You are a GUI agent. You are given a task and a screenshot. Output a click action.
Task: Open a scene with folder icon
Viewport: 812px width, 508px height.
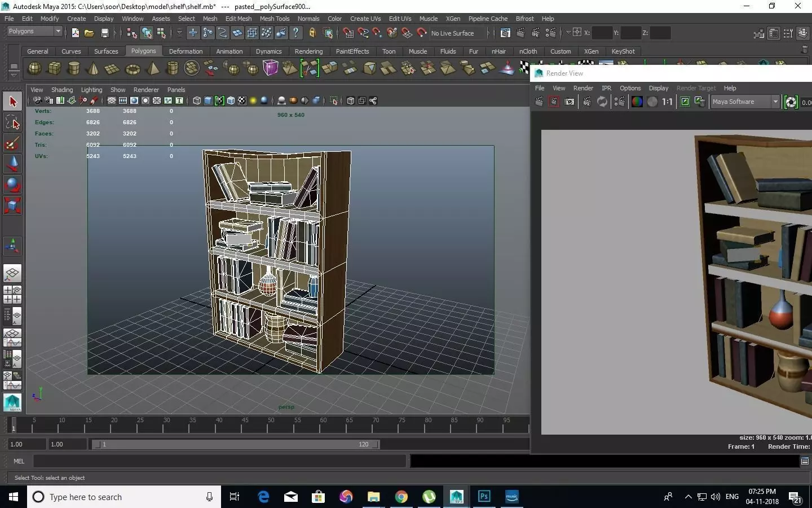pyautogui.click(x=89, y=33)
